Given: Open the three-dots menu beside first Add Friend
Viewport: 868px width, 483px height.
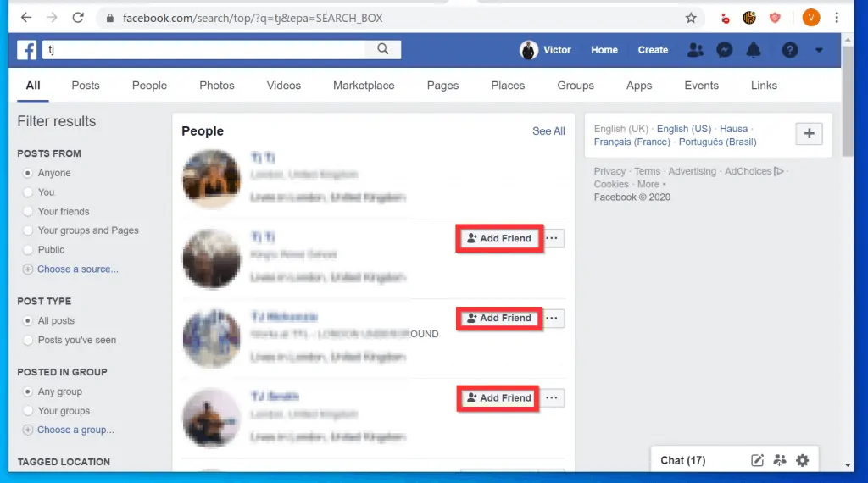Looking at the screenshot, I should tap(552, 239).
